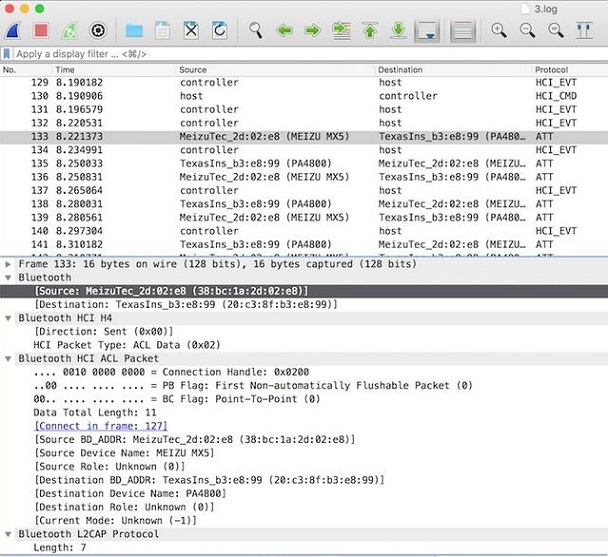Open capture options gear icon
Image resolution: width=608 pixels, height=557 pixels.
[x=98, y=30]
